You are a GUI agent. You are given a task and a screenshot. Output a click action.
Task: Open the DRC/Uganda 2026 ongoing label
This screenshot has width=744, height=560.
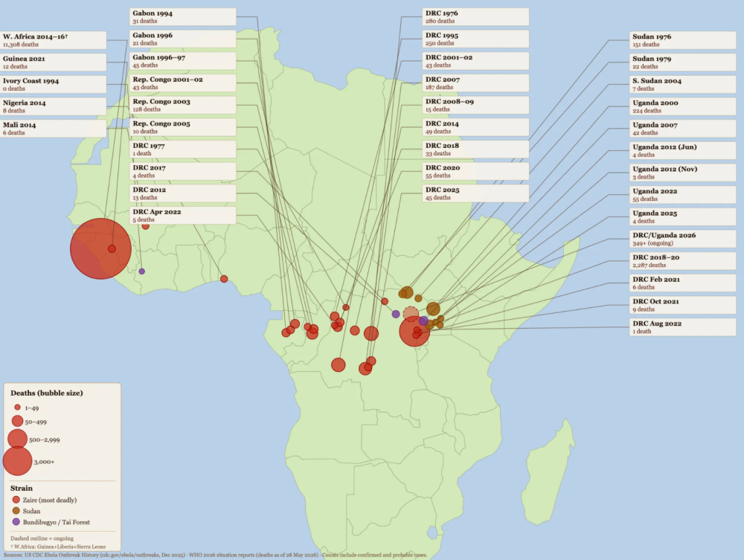point(683,239)
